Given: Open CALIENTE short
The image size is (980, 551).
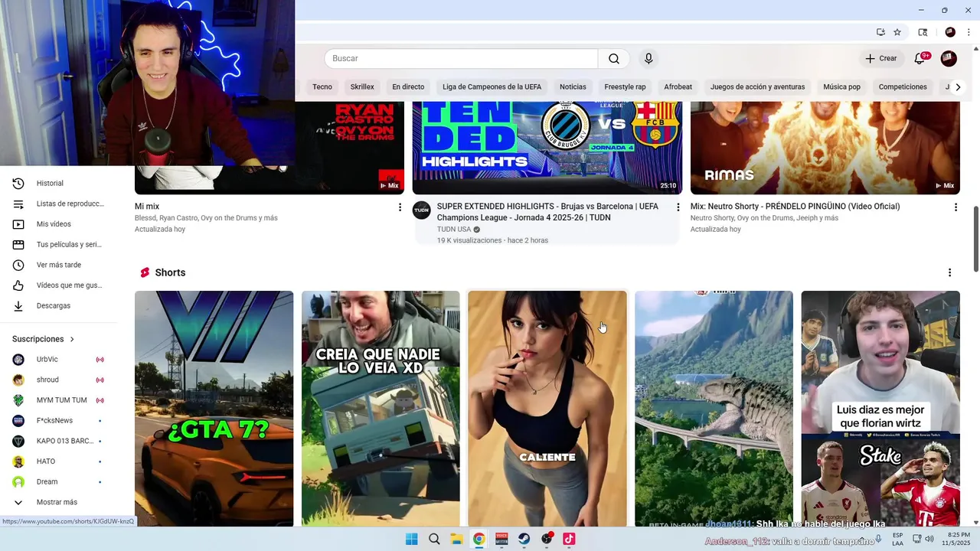Looking at the screenshot, I should pyautogui.click(x=547, y=409).
